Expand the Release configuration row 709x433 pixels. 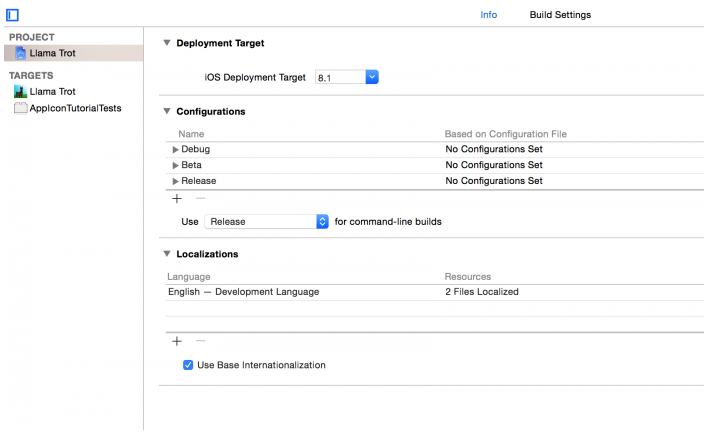pyautogui.click(x=176, y=181)
